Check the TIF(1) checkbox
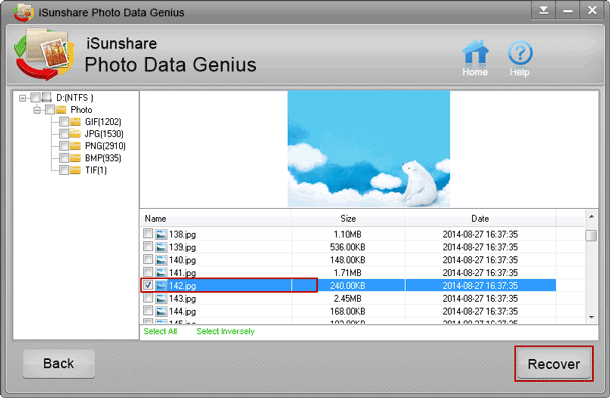The image size is (610, 398). [x=64, y=170]
